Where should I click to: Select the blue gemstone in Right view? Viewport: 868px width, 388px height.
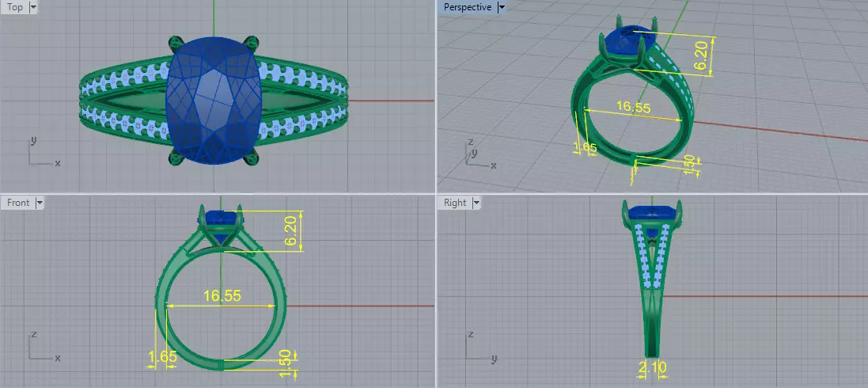(x=653, y=211)
